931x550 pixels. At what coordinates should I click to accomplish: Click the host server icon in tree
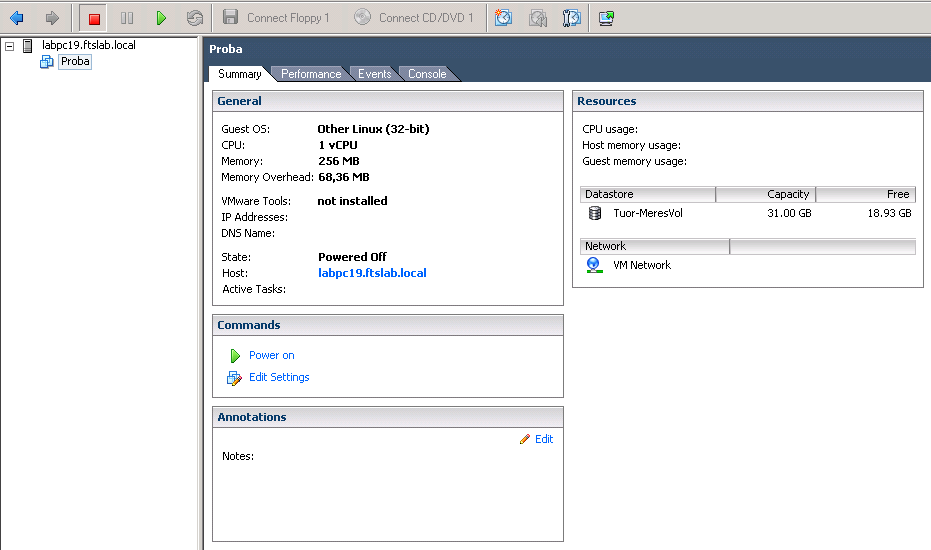[x=27, y=46]
